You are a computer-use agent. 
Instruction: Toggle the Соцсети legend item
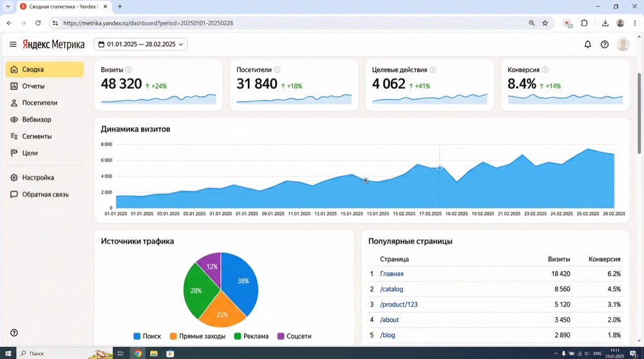(294, 336)
